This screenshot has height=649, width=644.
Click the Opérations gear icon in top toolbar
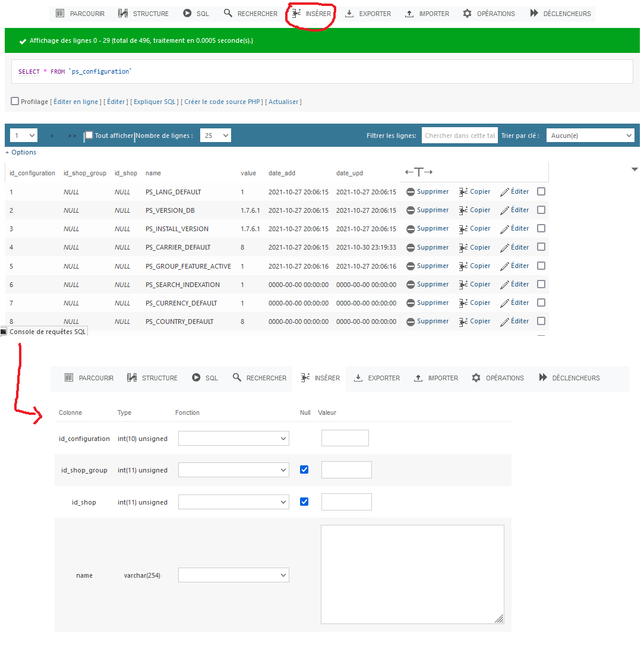point(467,14)
